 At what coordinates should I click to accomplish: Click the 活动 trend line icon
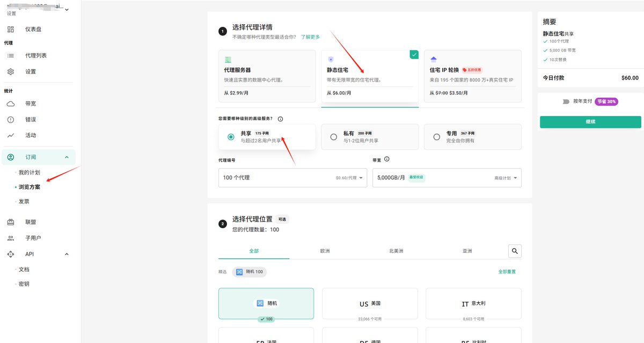(x=11, y=135)
